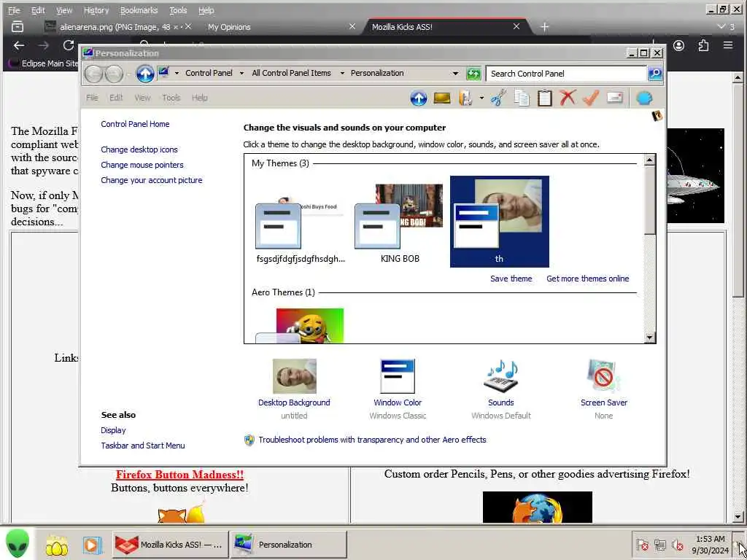Click the green Refresh icon in address bar
Screen dimensions: 747x560
[473, 74]
